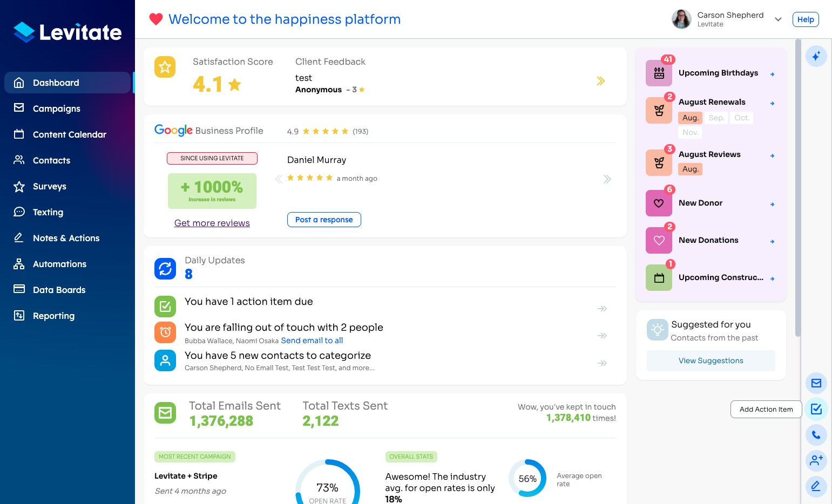
Task: Click the orange alarm clock icon
Action: click(x=165, y=332)
